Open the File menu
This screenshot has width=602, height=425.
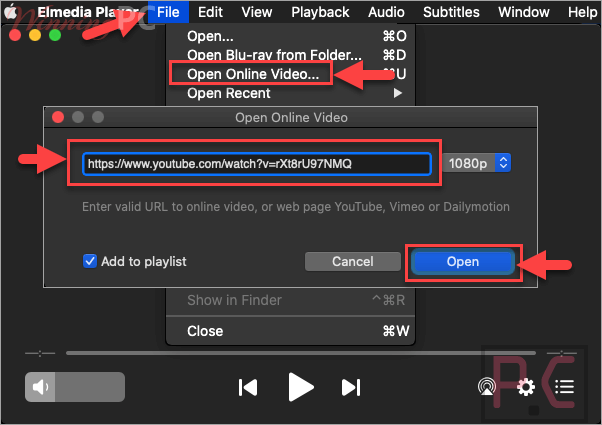pos(168,12)
